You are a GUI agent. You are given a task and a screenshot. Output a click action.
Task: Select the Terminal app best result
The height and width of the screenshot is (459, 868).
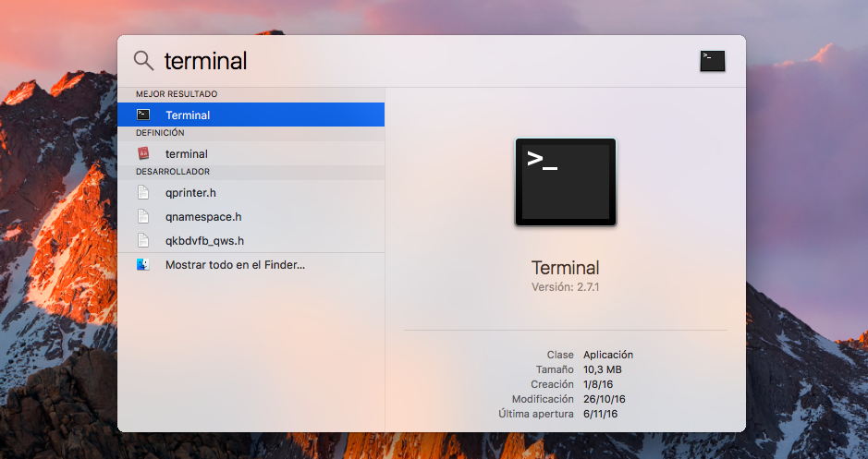point(251,115)
